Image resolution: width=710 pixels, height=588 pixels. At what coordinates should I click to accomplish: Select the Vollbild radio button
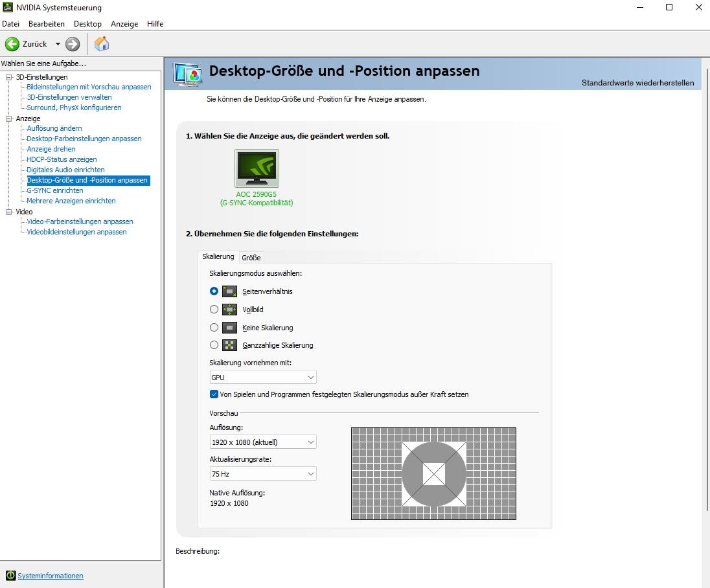click(x=214, y=309)
